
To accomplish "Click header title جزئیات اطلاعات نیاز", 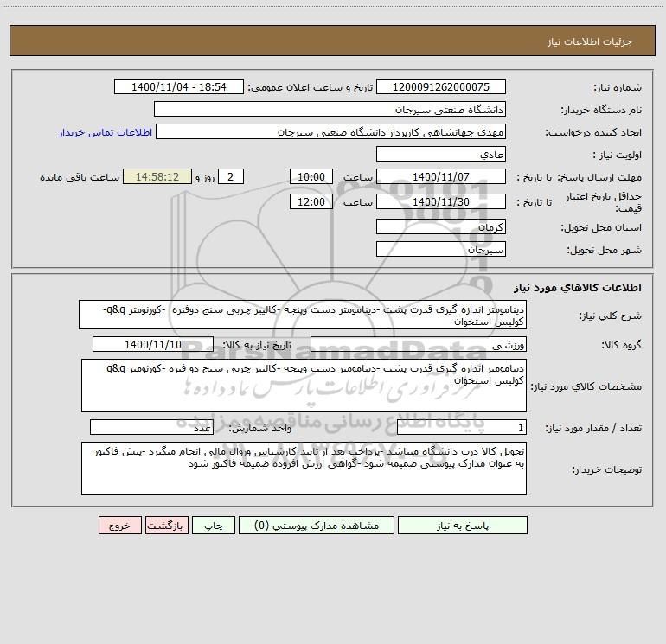I will pos(590,41).
